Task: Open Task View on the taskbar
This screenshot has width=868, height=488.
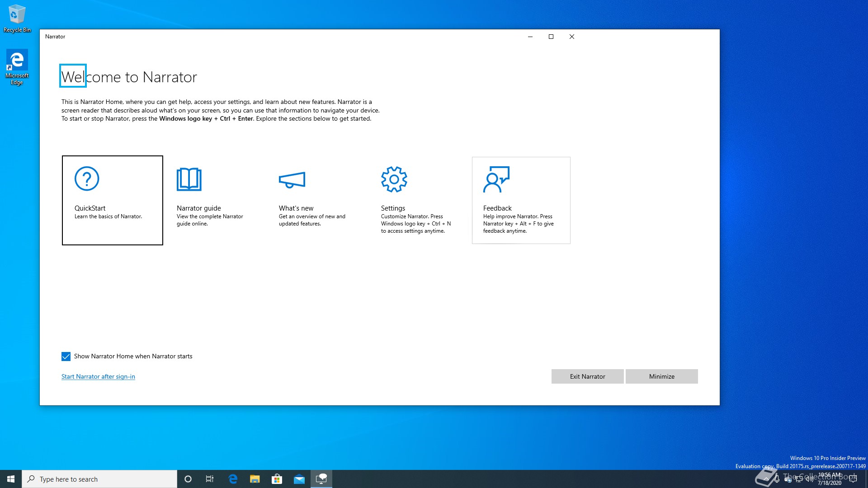Action: tap(210, 479)
